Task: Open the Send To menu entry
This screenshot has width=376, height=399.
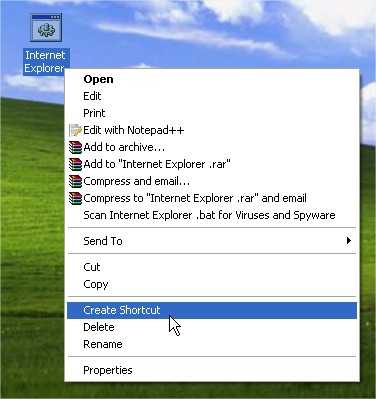Action: pyautogui.click(x=212, y=241)
